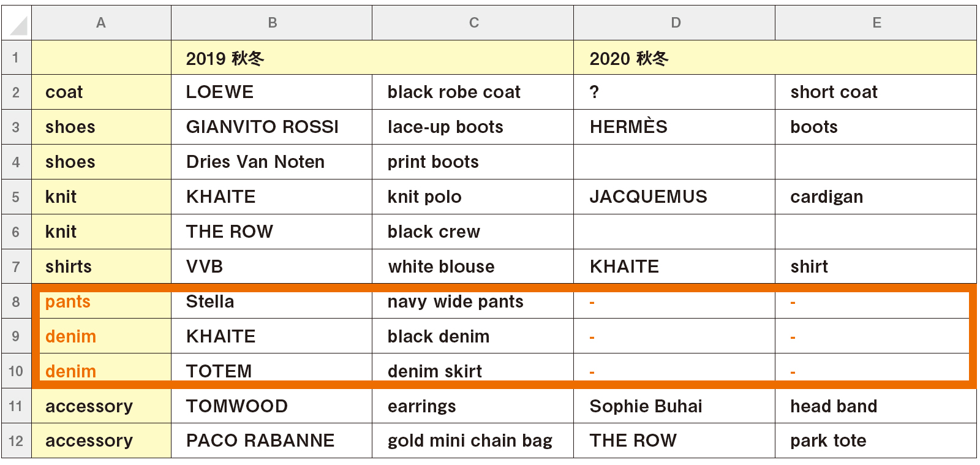Select column E header
The height and width of the screenshot is (465, 980).
[x=876, y=23]
